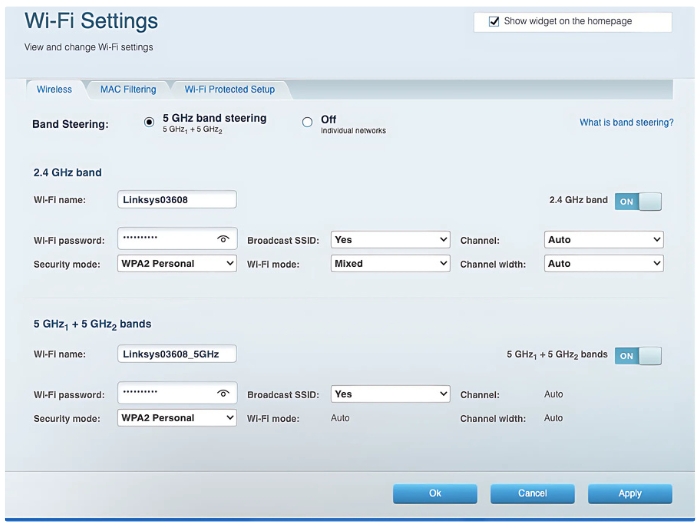Select 5 GHz band steering radio option
Image resolution: width=700 pixels, height=528 pixels.
coord(149,122)
